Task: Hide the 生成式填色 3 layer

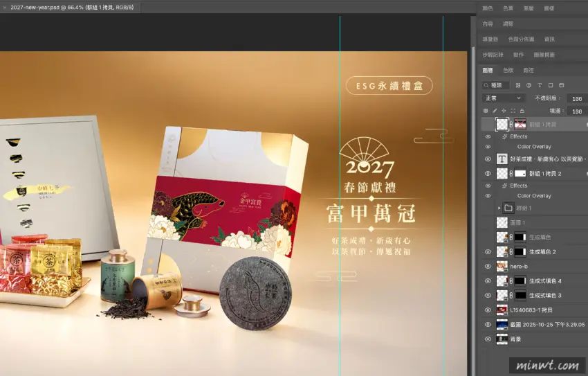Action: tap(488, 295)
